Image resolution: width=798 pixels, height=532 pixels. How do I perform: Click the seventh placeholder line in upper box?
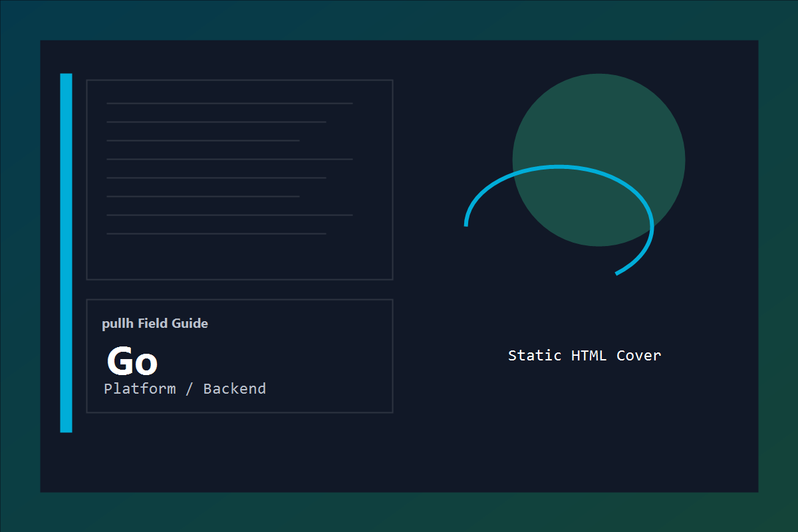tap(229, 215)
